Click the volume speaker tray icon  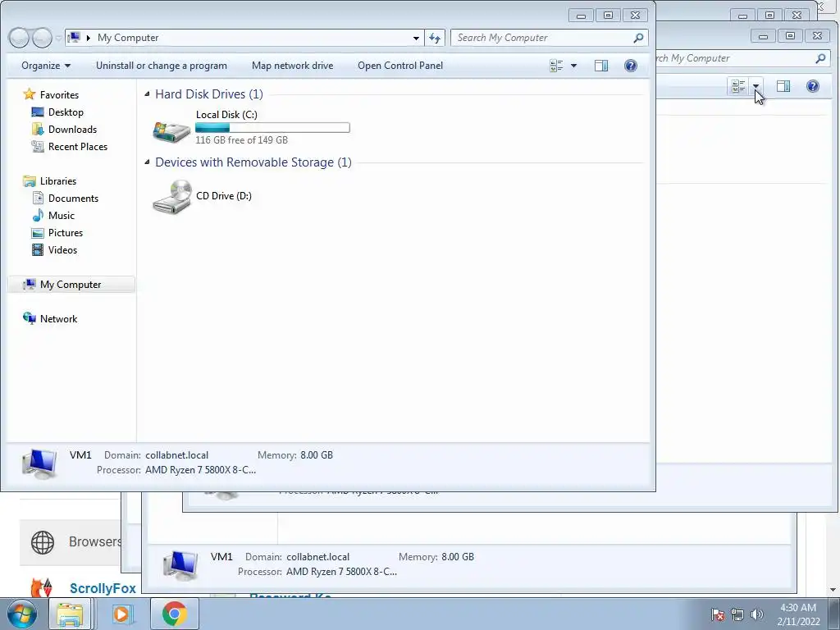[756, 614]
